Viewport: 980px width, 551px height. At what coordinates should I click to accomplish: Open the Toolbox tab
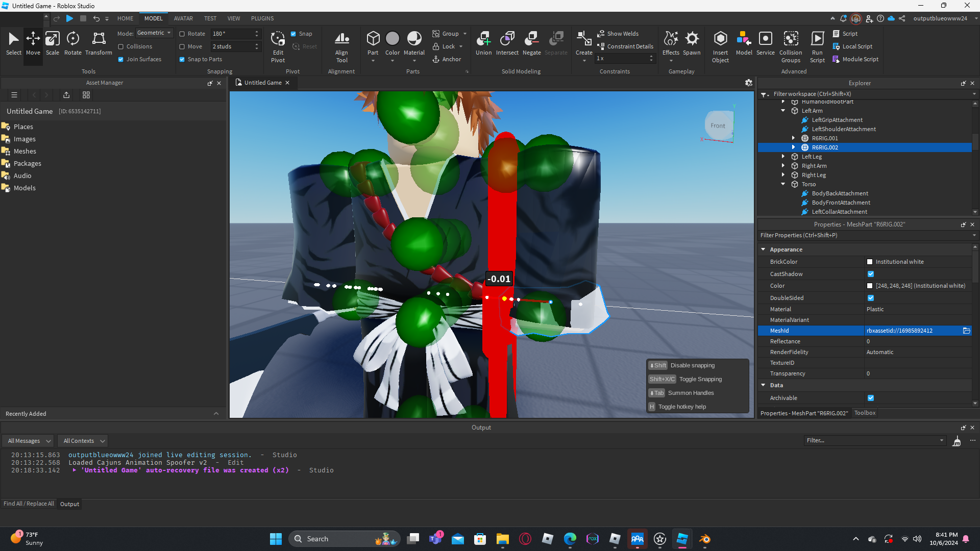pos(865,413)
